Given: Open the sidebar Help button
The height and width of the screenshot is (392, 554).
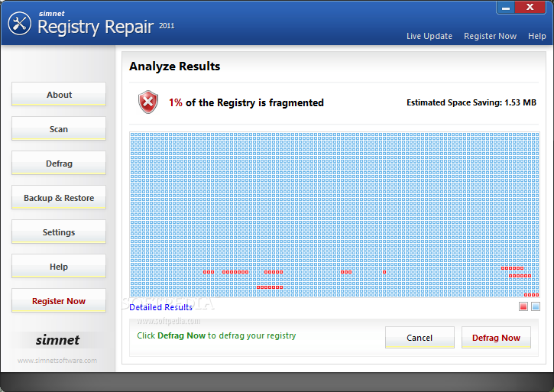Looking at the screenshot, I should pyautogui.click(x=59, y=266).
